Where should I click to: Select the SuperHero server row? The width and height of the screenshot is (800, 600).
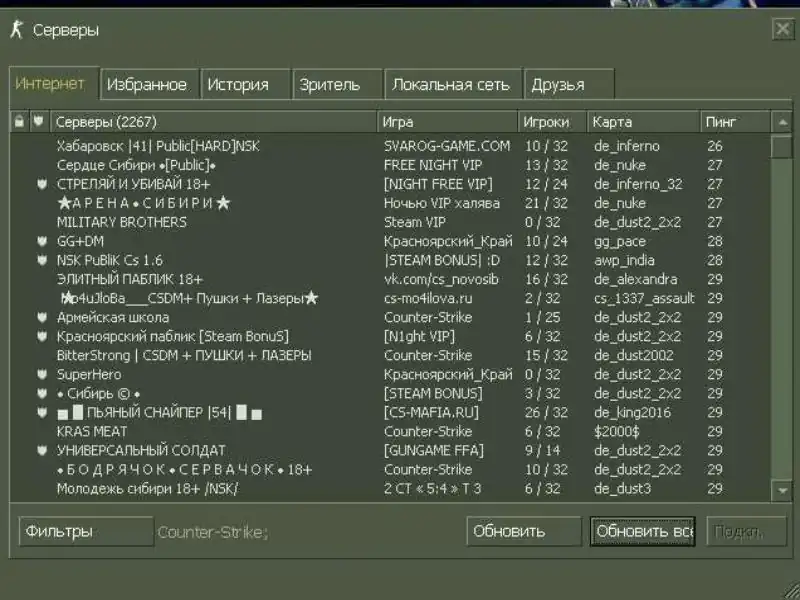391,374
